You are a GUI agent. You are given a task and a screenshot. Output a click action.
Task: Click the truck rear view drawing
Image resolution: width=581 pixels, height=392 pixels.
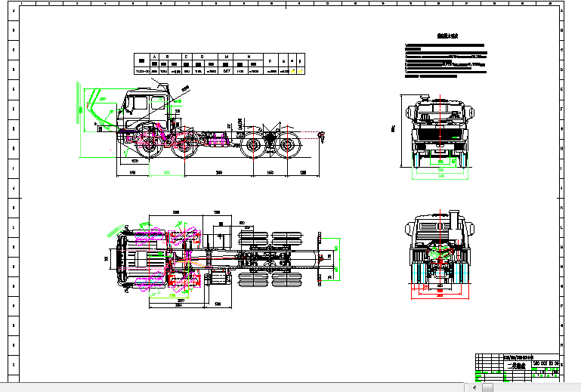point(440,255)
